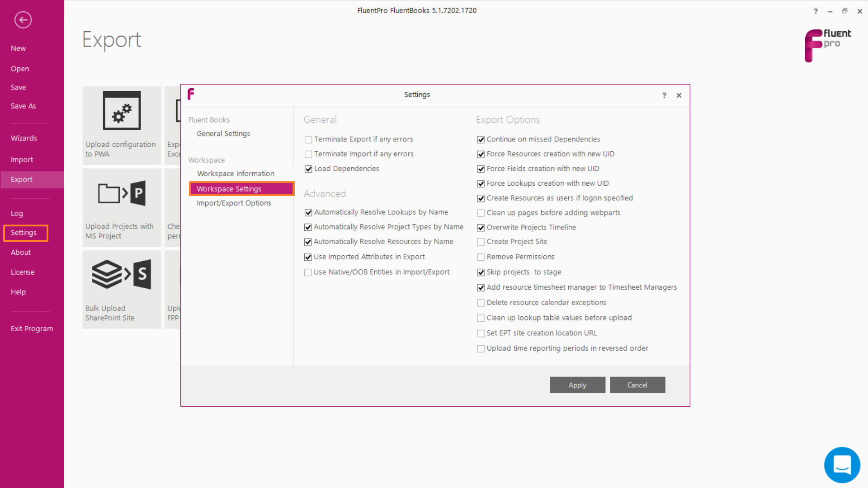Viewport: 868px width, 488px height.
Task: Click the FluentPro logo in top right
Action: tap(828, 45)
